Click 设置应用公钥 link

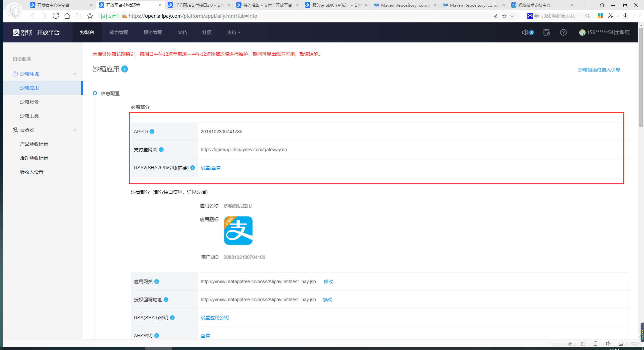(x=215, y=318)
